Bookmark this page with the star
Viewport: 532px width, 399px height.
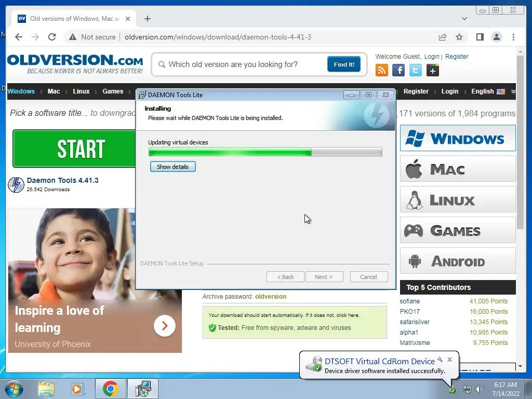(x=459, y=37)
